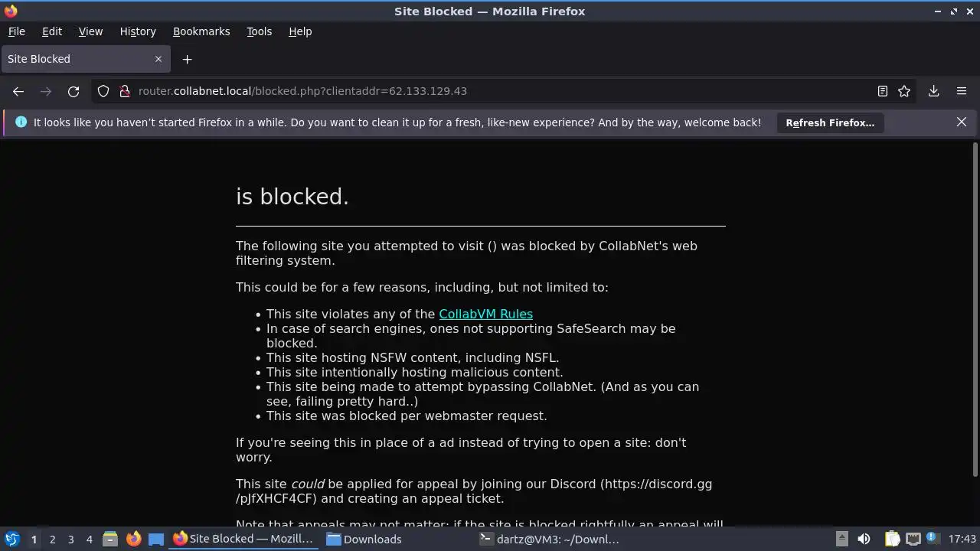The height and width of the screenshot is (551, 980).
Task: Close the Site Blocked tab
Action: click(x=158, y=59)
